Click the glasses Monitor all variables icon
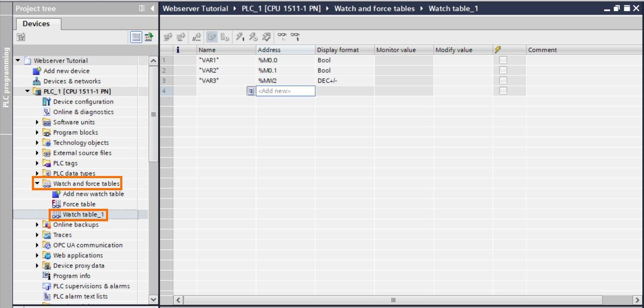The image size is (644, 308). 283,38
